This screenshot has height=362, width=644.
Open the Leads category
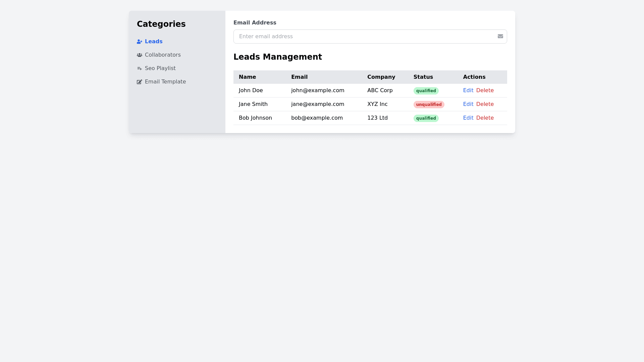pos(154,42)
